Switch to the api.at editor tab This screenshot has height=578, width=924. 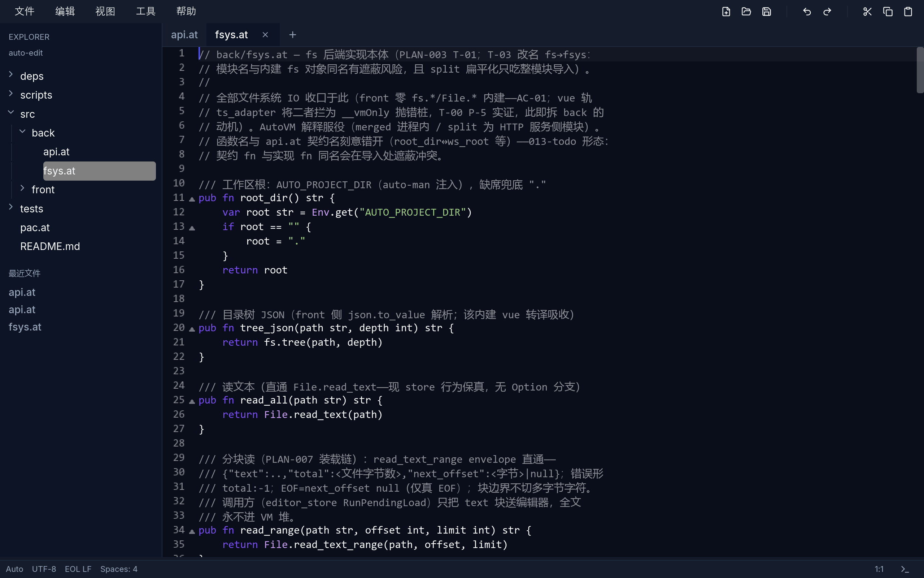pyautogui.click(x=184, y=35)
